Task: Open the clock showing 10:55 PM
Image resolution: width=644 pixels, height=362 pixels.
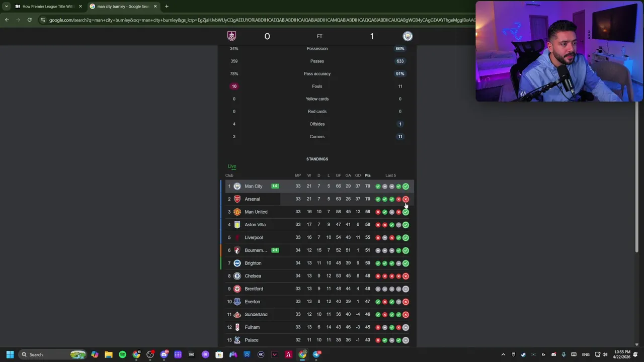Action: [622, 354]
